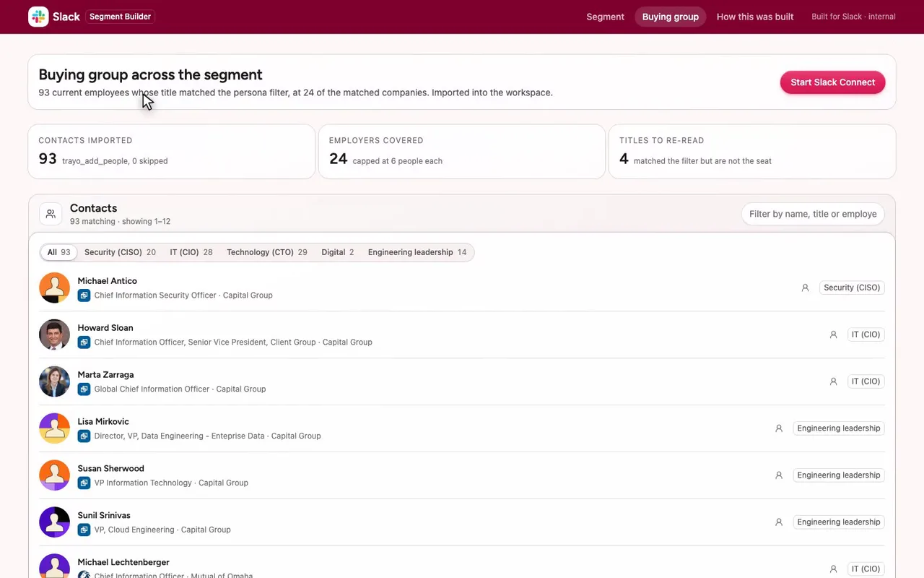Click the Capital Group logo beside Lisa Mirkovic's title

coord(84,436)
